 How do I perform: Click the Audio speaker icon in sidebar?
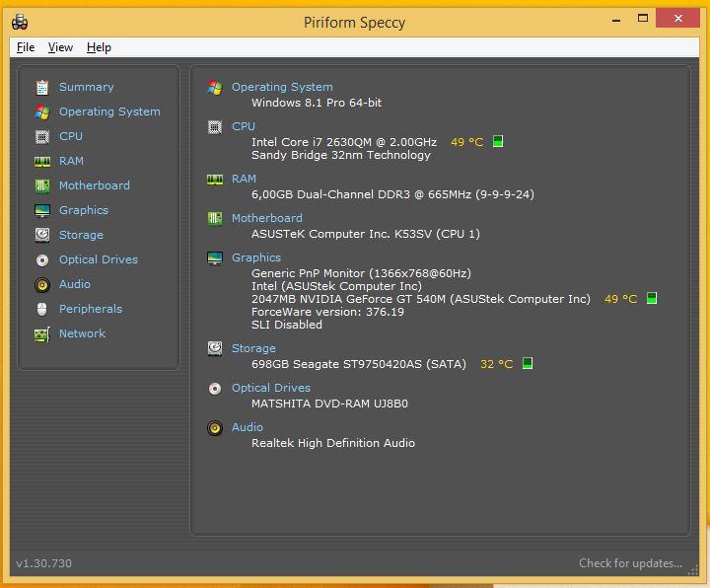click(x=42, y=284)
